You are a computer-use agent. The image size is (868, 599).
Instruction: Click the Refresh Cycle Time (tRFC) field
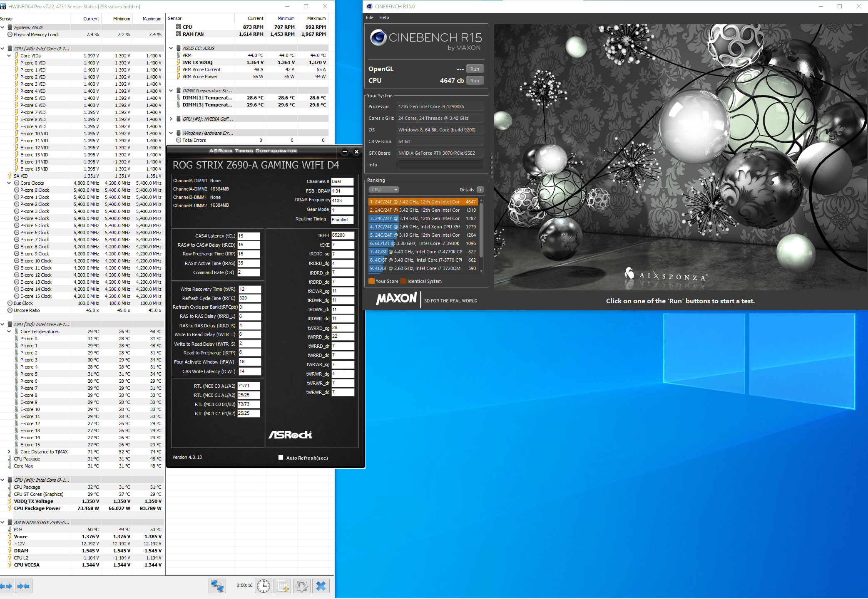click(x=249, y=298)
